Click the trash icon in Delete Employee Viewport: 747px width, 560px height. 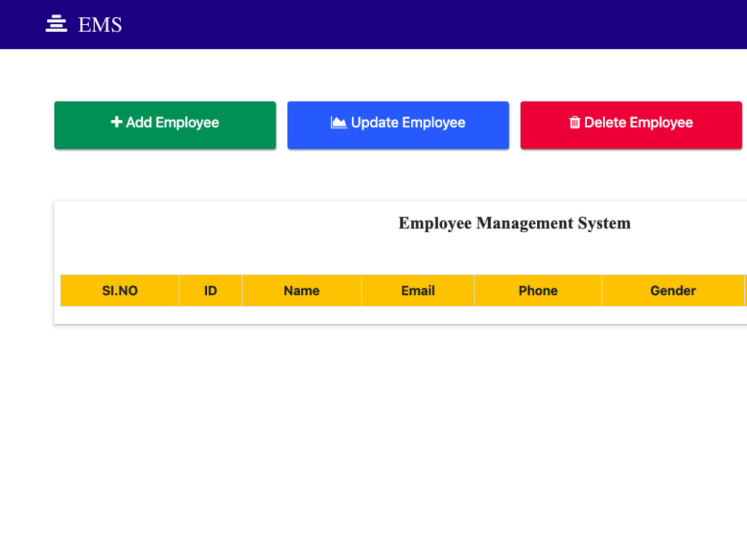(575, 122)
